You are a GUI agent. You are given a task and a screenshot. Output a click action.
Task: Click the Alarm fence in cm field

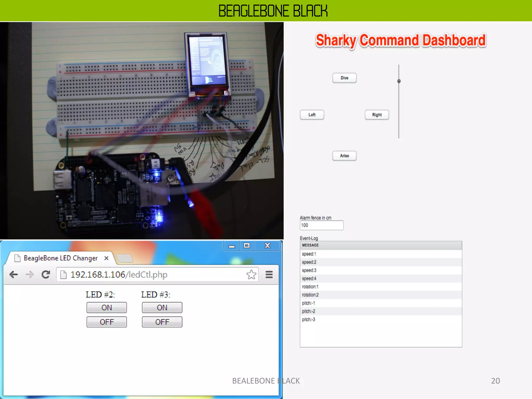click(x=322, y=225)
